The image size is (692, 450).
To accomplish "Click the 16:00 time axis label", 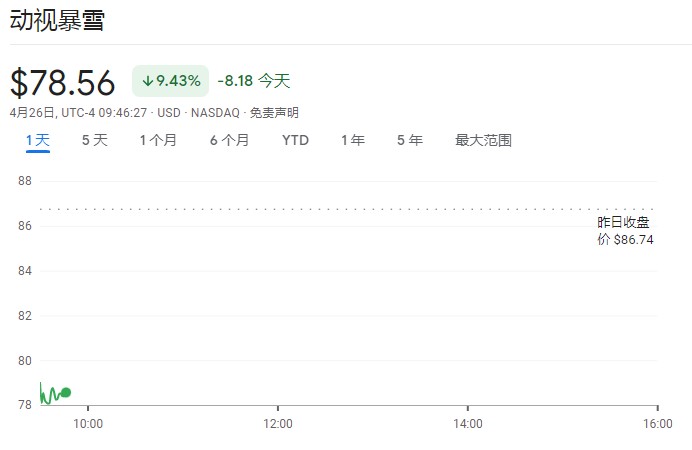I will tap(658, 424).
